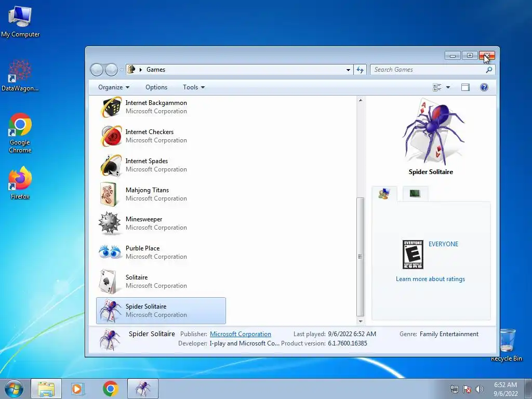The width and height of the screenshot is (532, 399).
Task: Click the ESRB Everyone rating icon
Action: [x=413, y=255]
